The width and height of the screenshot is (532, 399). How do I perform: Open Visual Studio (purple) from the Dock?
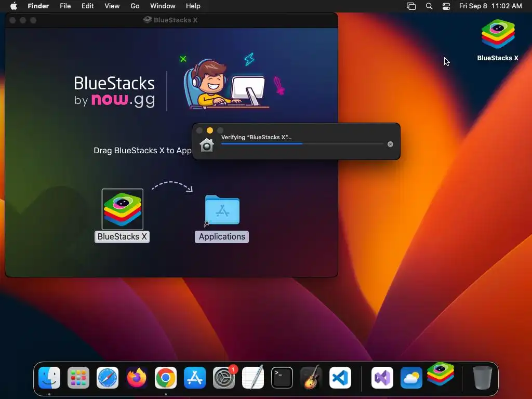(x=382, y=378)
